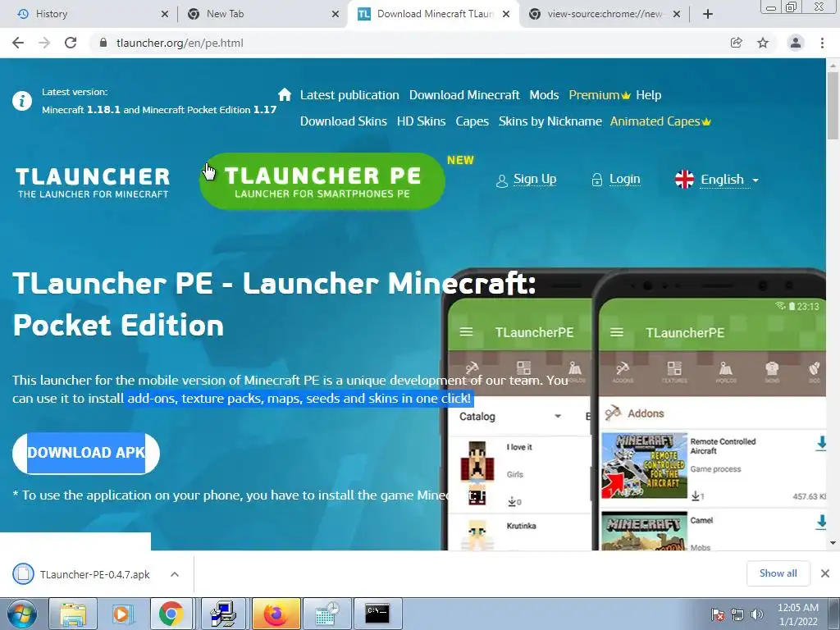Go to HD Skins
840x630 pixels.
click(x=421, y=121)
